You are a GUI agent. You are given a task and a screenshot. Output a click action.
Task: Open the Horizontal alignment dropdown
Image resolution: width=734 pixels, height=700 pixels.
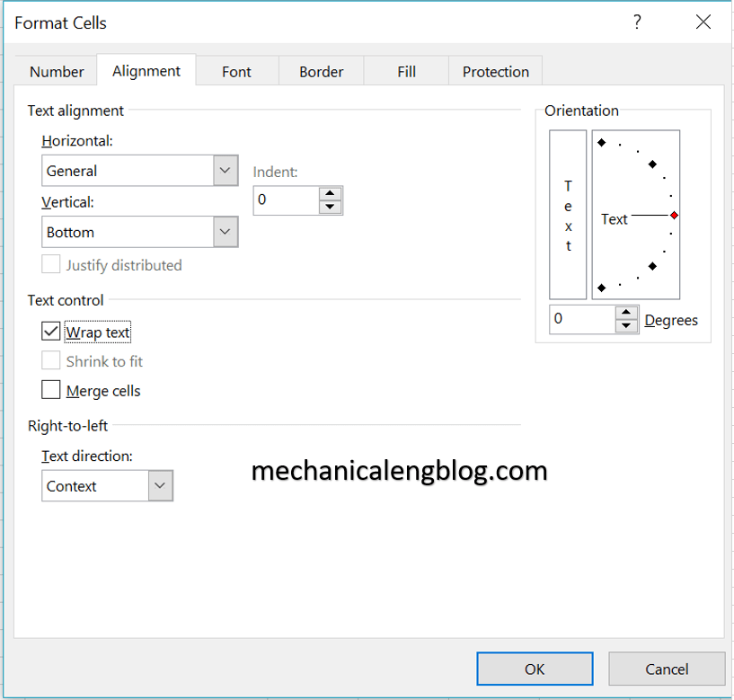pos(225,170)
